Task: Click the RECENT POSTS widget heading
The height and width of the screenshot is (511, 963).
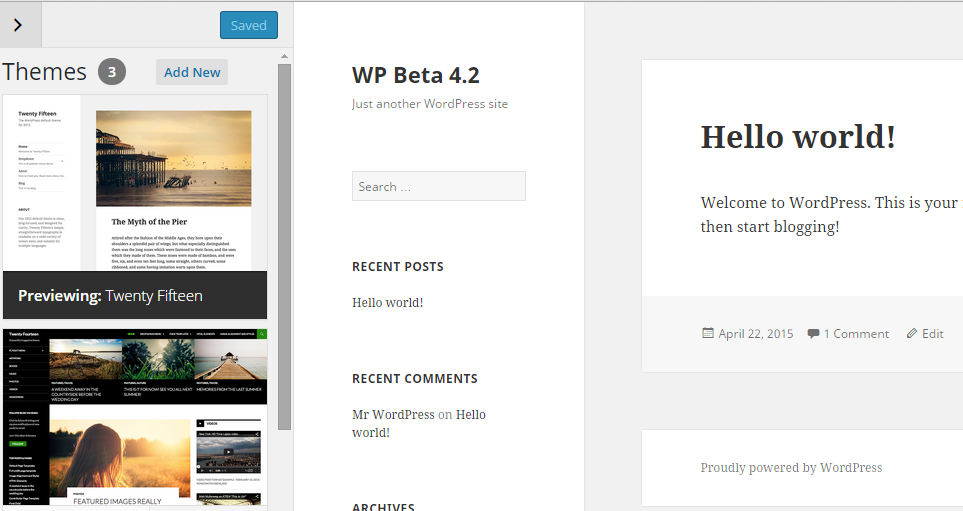Action: (x=397, y=267)
